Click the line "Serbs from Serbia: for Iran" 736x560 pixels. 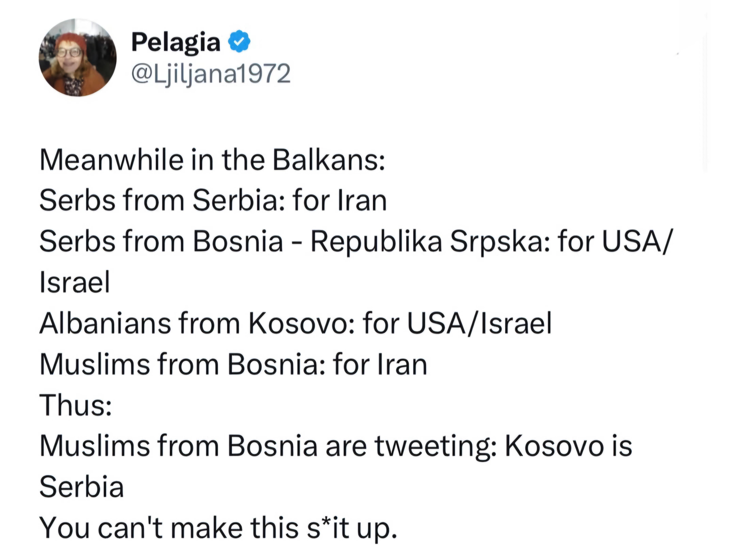[213, 201]
